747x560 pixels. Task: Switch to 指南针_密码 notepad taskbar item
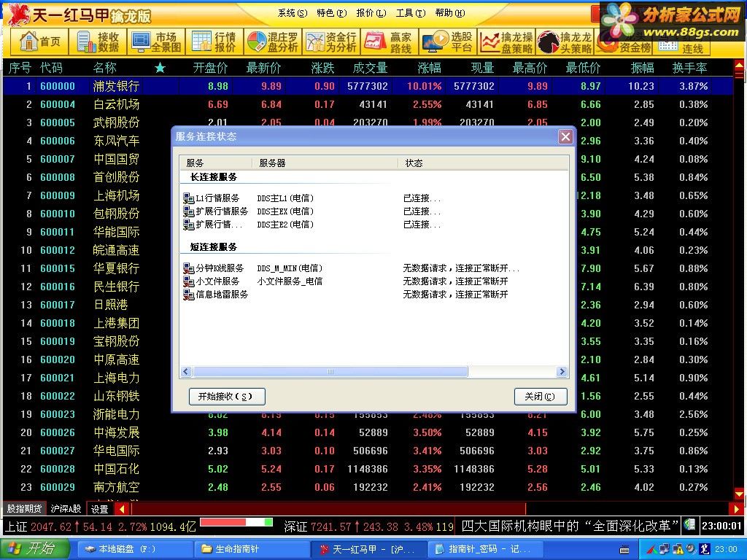pyautogui.click(x=484, y=549)
